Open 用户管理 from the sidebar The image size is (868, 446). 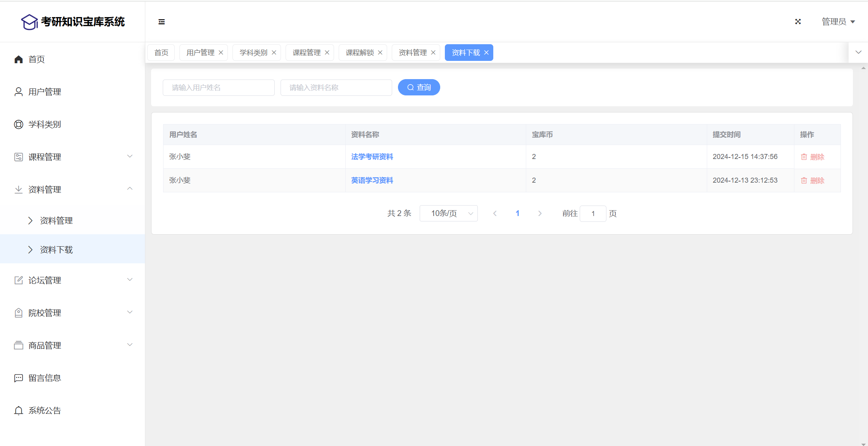tap(45, 92)
